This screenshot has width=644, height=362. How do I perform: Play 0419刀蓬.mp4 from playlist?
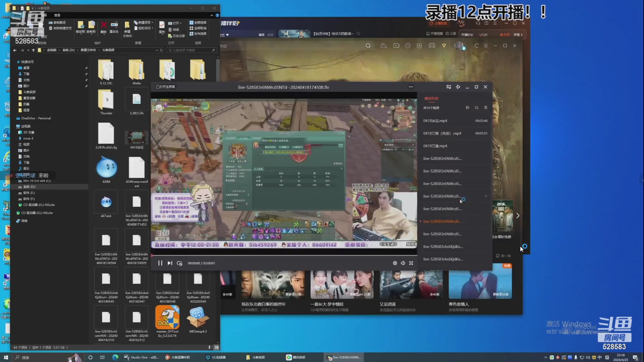(455, 146)
